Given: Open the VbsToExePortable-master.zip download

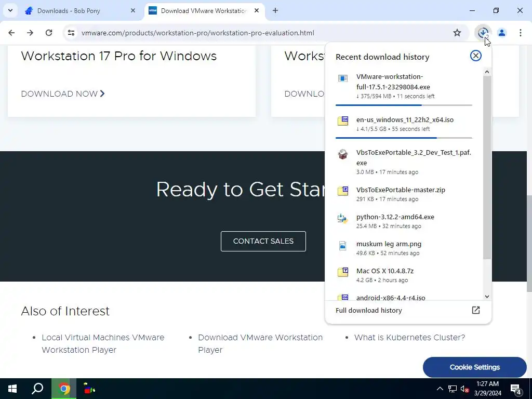Looking at the screenshot, I should (x=404, y=194).
